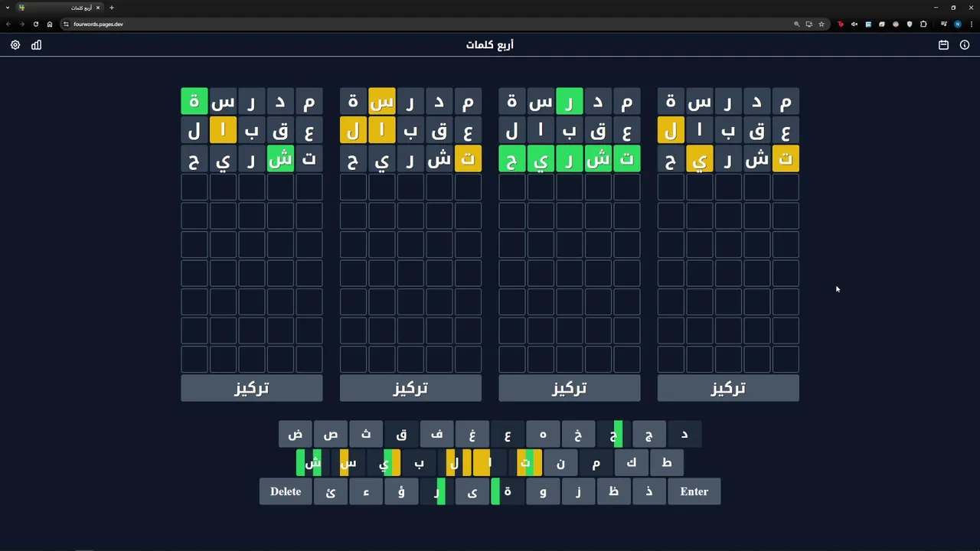Image resolution: width=980 pixels, height=551 pixels.
Task: View site information icon in address bar
Action: click(66, 24)
